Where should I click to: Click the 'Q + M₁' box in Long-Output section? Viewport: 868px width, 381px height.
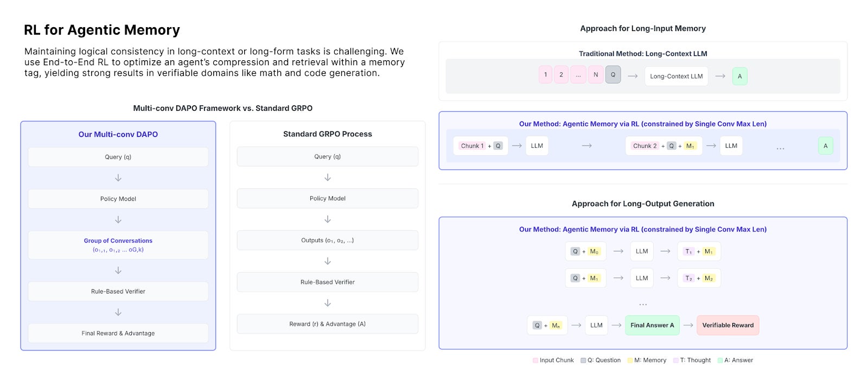586,278
